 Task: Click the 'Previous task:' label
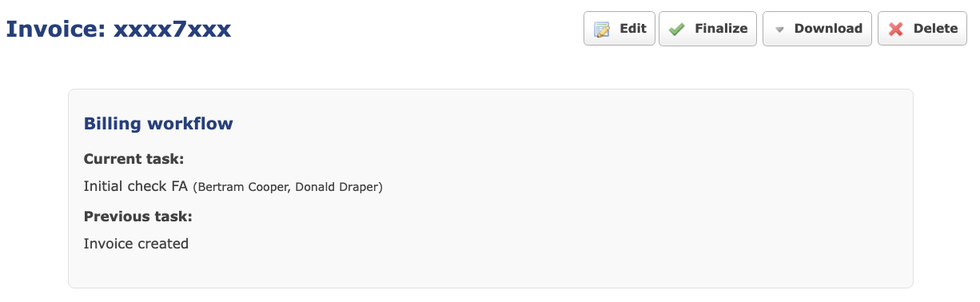138,217
